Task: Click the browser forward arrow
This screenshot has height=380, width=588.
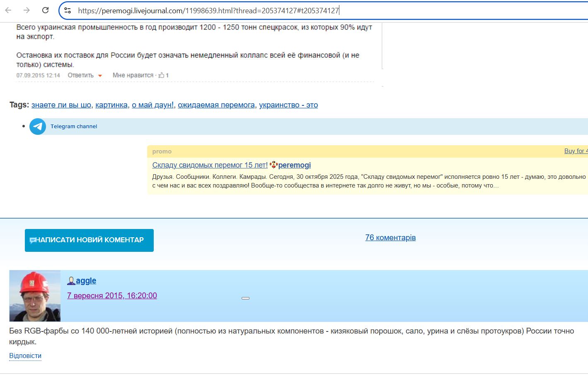Action: tap(27, 10)
